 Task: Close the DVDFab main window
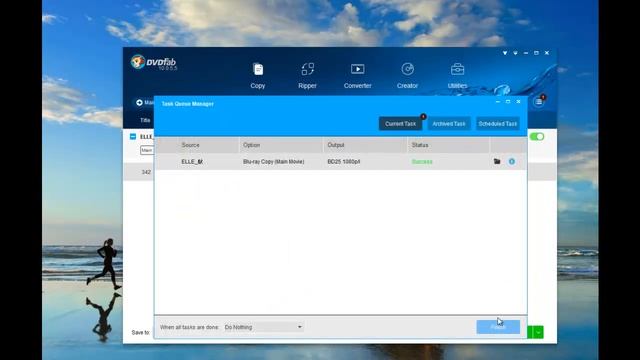click(x=547, y=53)
